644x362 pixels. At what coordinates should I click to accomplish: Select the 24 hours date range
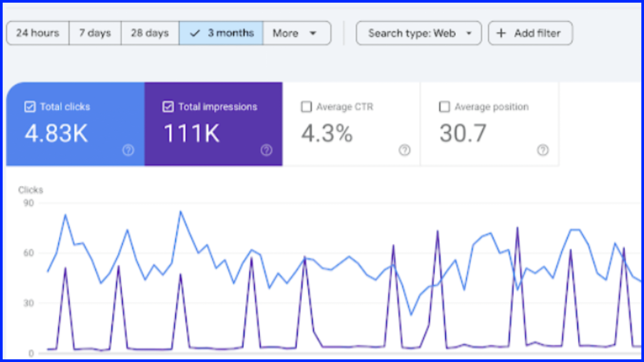click(x=38, y=33)
